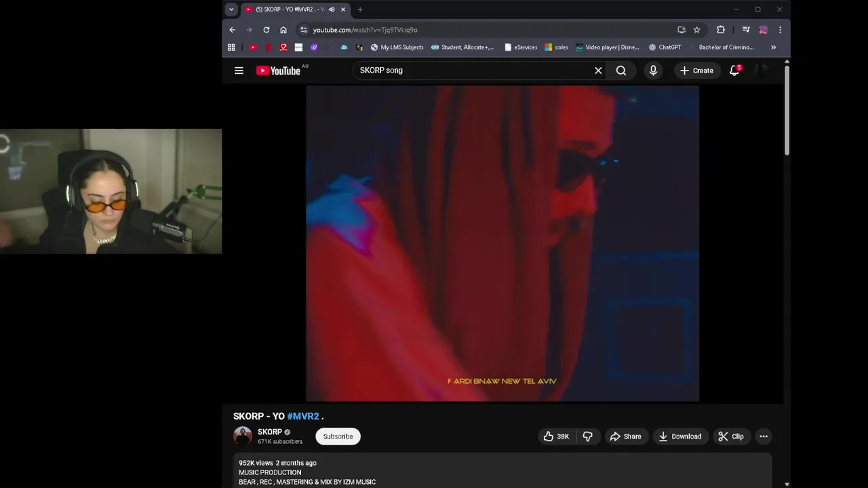Viewport: 868px width, 488px height.
Task: Open the media controls icon
Action: click(746, 30)
